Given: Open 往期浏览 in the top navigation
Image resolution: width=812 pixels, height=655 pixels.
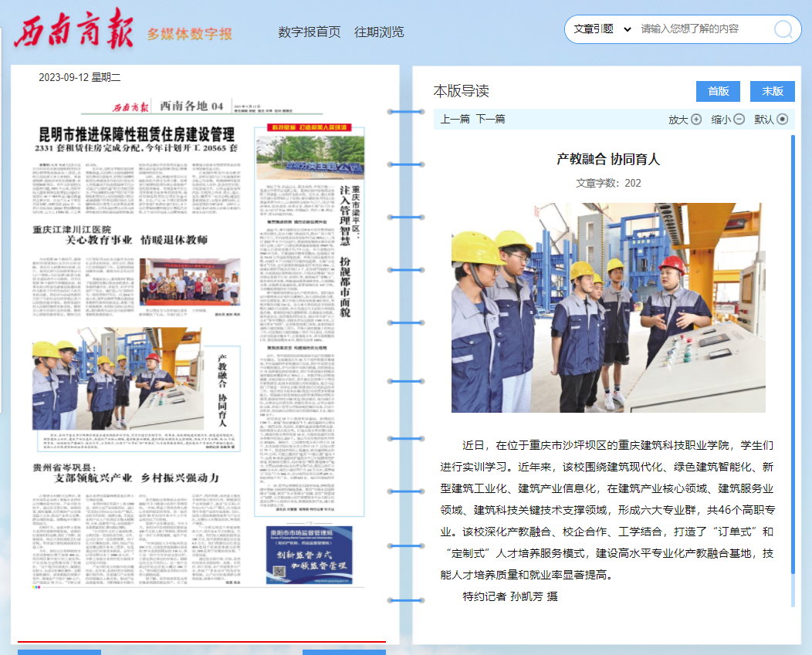Looking at the screenshot, I should tap(379, 32).
